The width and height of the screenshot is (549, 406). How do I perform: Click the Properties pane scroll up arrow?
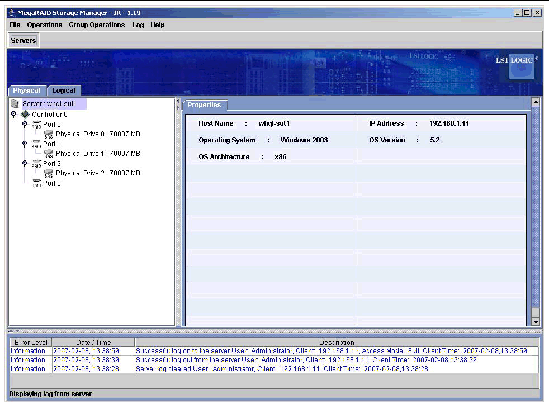point(535,102)
